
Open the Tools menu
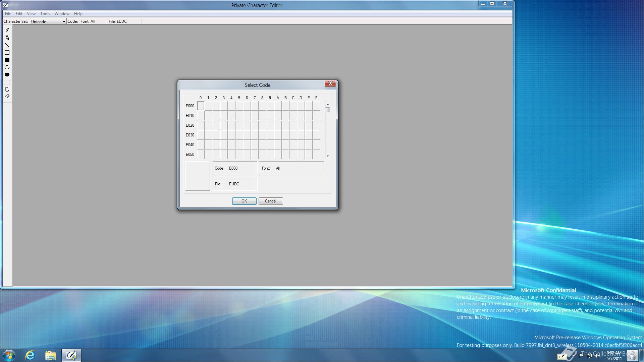click(45, 14)
